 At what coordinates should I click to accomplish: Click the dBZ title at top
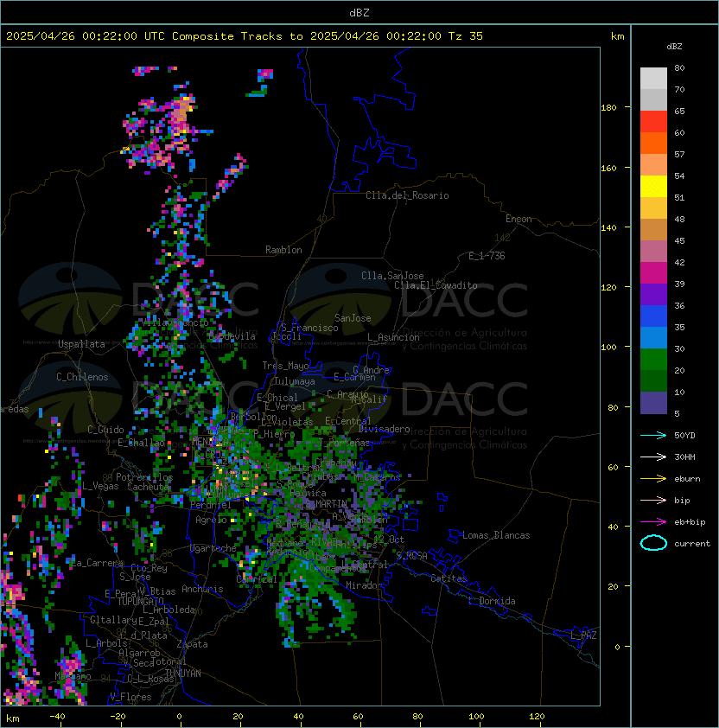pyautogui.click(x=359, y=12)
